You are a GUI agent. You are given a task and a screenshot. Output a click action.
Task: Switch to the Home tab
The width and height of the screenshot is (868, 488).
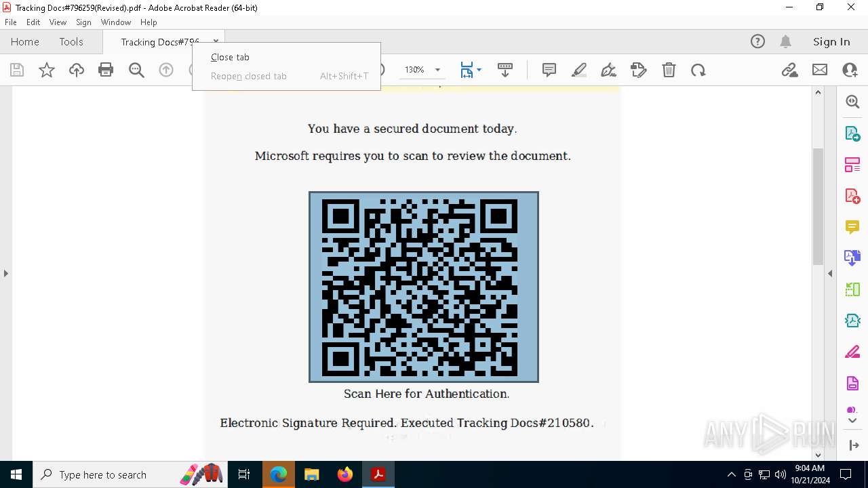[25, 41]
